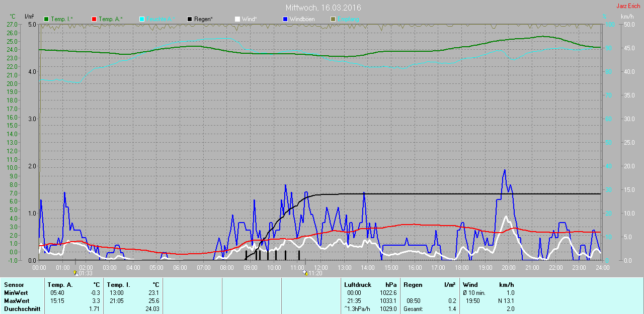Click the sun marker at 01:33
Screen dimensions: 644x314
(x=76, y=273)
